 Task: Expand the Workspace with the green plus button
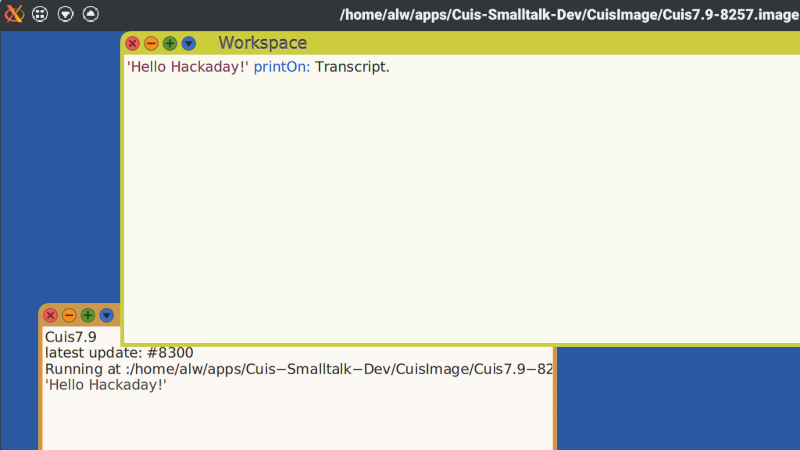coord(170,43)
